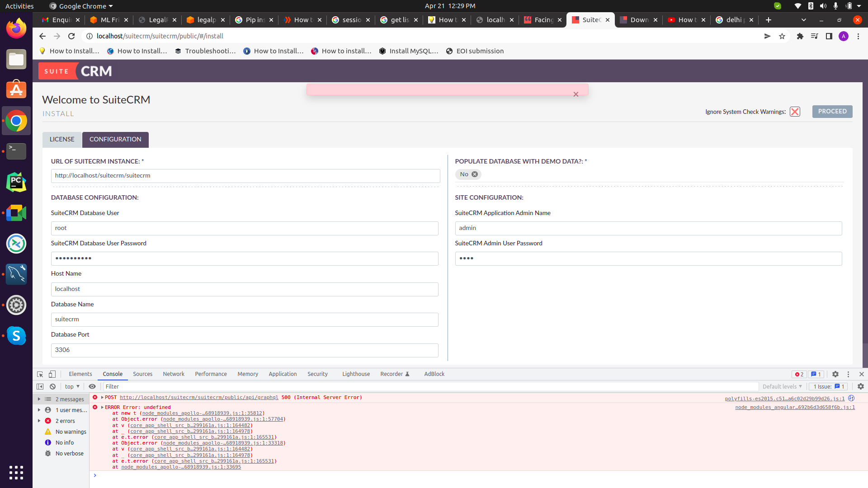Open Chrome three-dot menu
Viewport: 868px width, 488px height.
tap(858, 36)
